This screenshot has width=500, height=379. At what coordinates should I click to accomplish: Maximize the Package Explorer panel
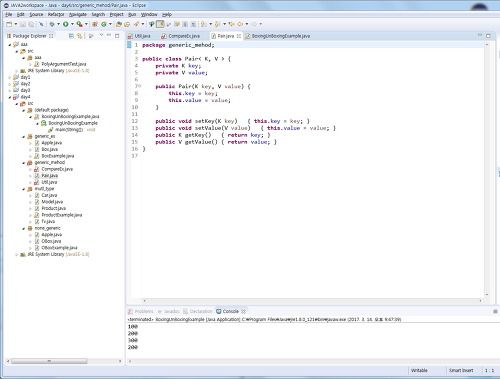click(x=117, y=36)
